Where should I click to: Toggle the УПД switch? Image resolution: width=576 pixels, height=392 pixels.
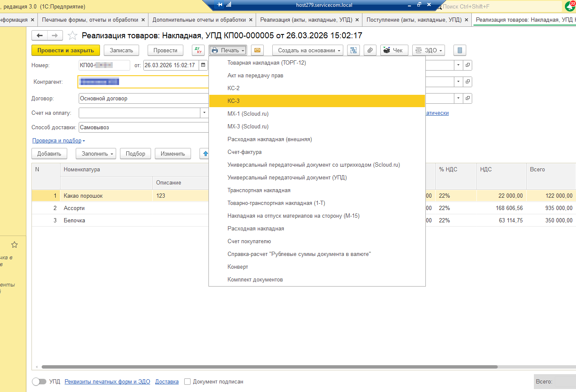(x=39, y=381)
